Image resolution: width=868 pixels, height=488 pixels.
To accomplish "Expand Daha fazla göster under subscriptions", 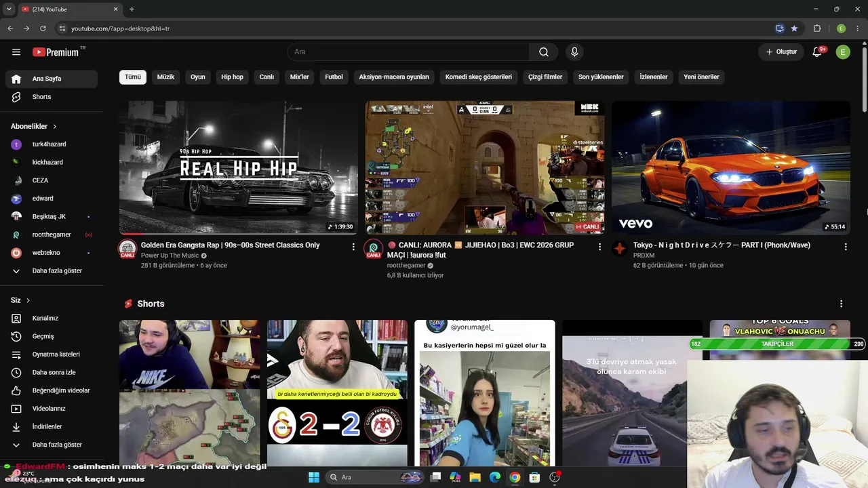I will [x=52, y=270].
